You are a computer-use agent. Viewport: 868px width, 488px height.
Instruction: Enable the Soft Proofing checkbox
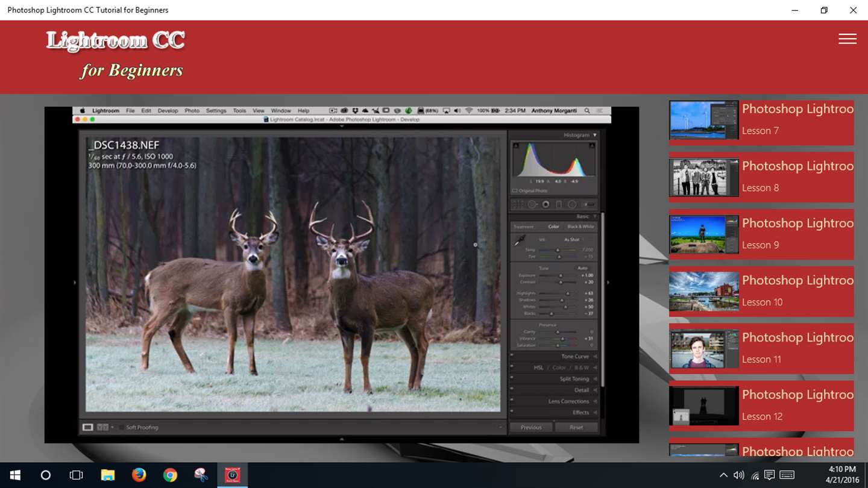[x=121, y=427]
